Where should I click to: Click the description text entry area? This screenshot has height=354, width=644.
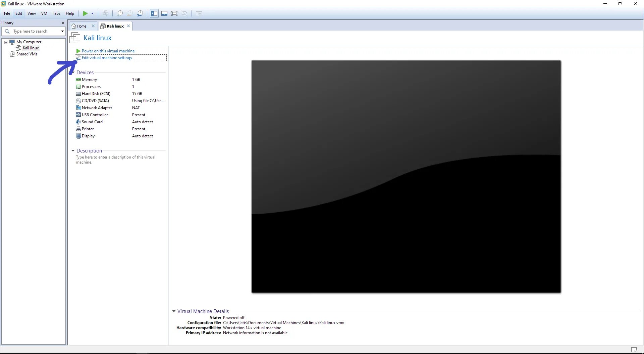[x=116, y=160]
